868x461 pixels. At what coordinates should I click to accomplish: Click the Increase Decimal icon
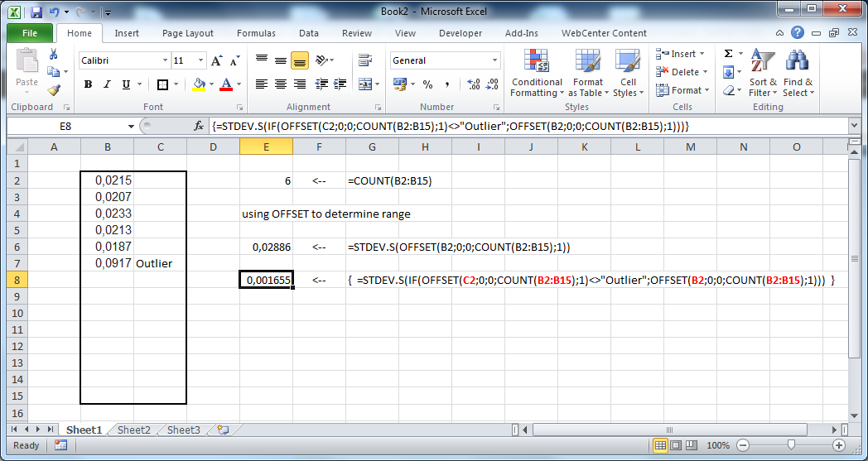pos(474,84)
